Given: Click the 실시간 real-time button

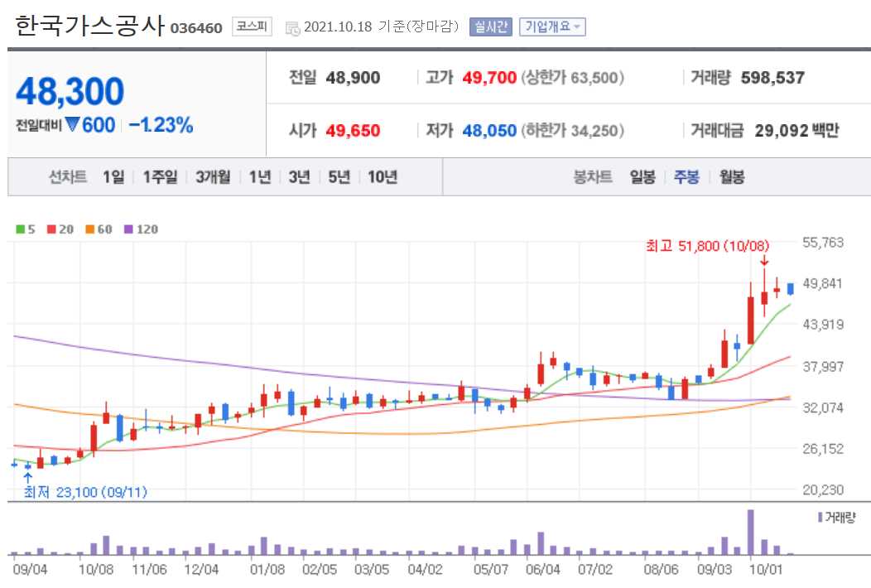Looking at the screenshot, I should click(490, 27).
